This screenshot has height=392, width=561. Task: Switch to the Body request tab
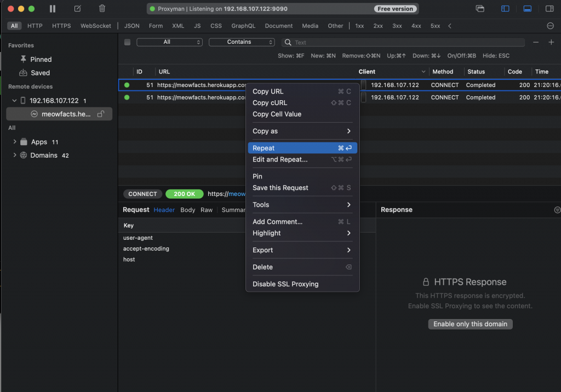click(187, 210)
